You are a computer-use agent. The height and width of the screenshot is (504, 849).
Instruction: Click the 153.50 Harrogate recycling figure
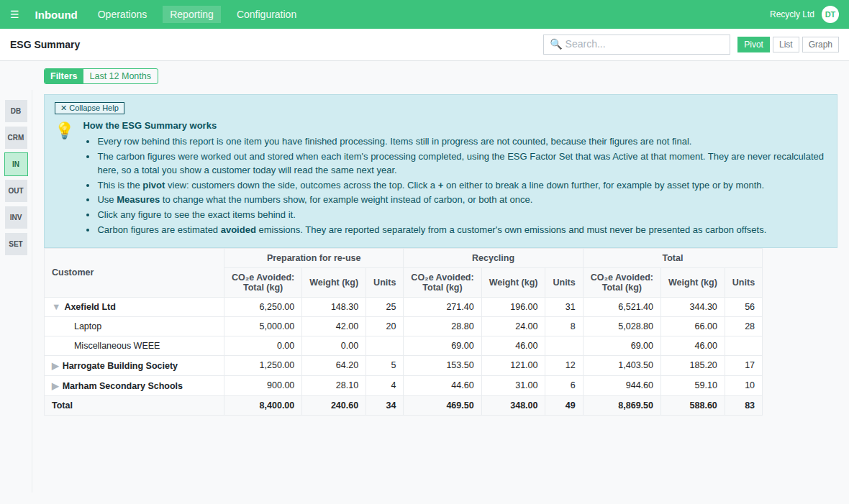point(460,365)
